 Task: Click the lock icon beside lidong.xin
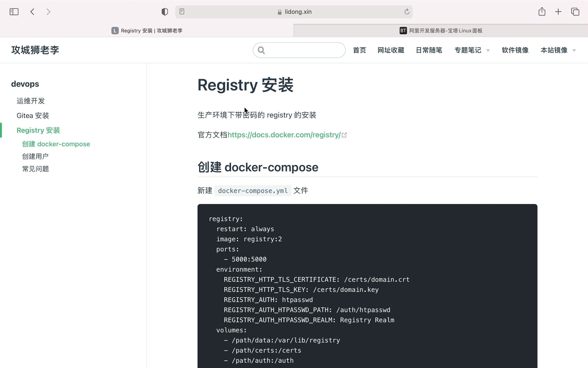(x=280, y=12)
